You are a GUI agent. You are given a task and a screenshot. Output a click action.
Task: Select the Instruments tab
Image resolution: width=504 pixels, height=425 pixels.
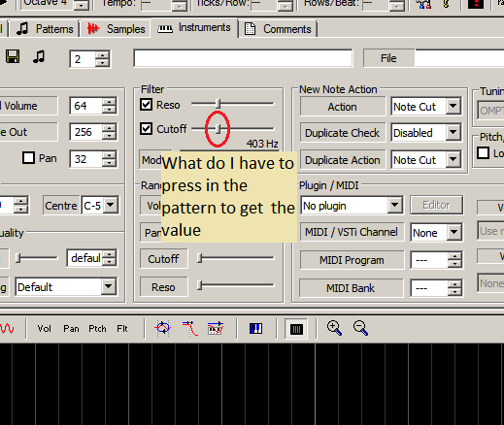(x=194, y=28)
